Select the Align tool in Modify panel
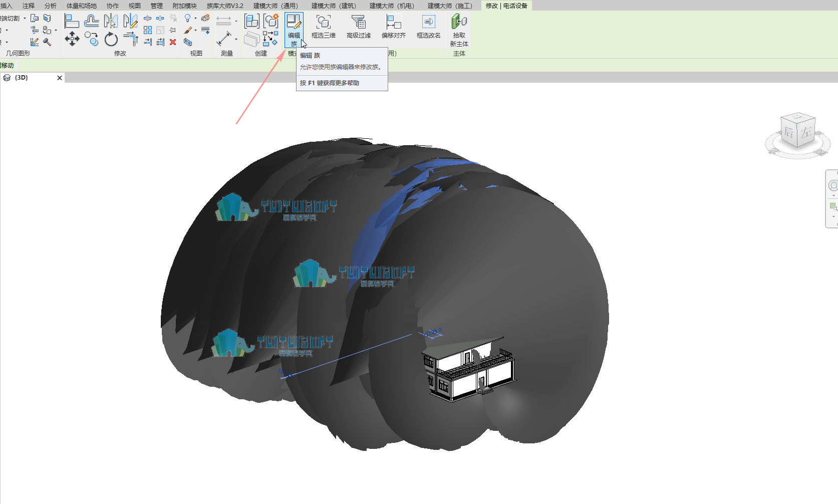The width and height of the screenshot is (838, 504). 72,21
